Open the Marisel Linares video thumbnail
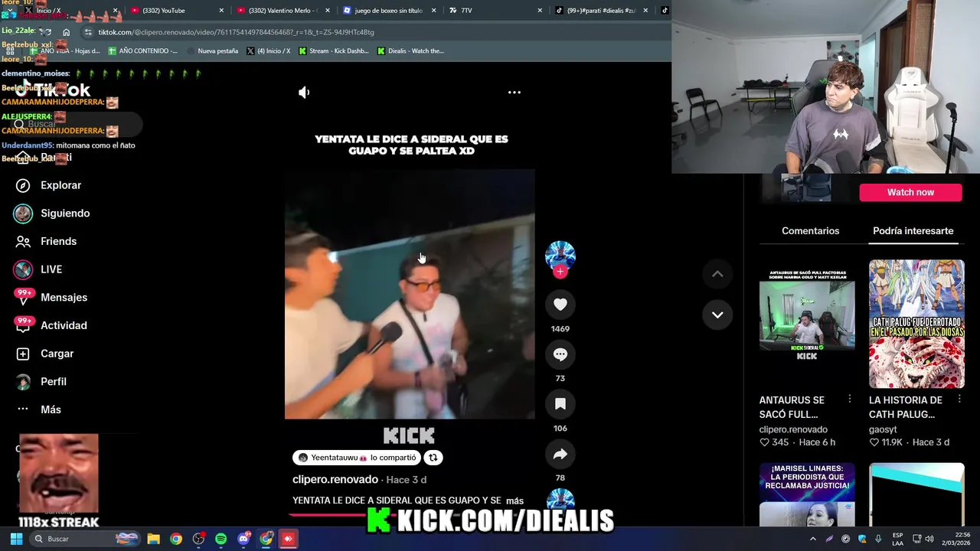 click(807, 494)
